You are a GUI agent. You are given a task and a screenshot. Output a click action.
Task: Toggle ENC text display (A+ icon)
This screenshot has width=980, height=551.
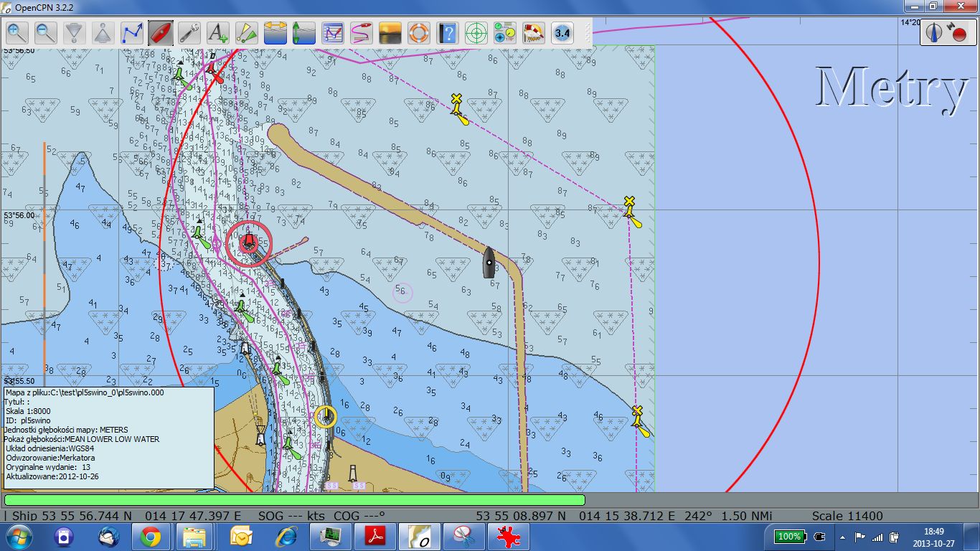[x=218, y=33]
